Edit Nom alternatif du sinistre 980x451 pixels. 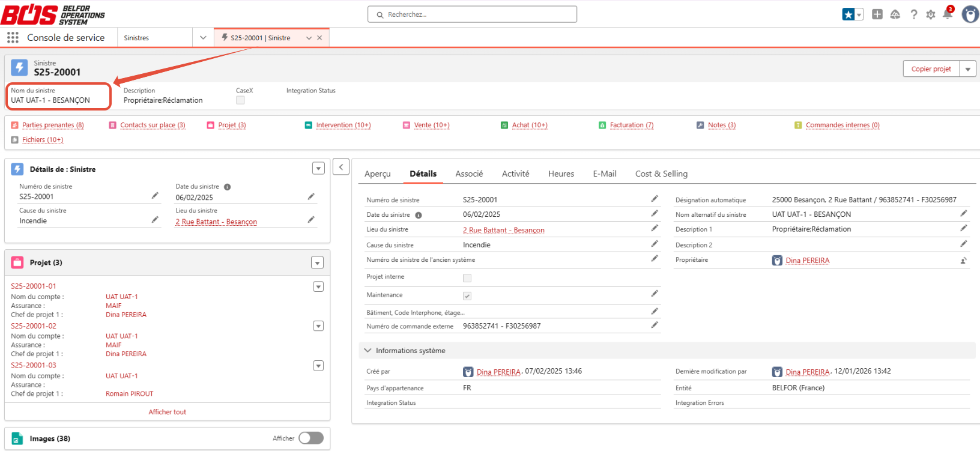tap(963, 213)
